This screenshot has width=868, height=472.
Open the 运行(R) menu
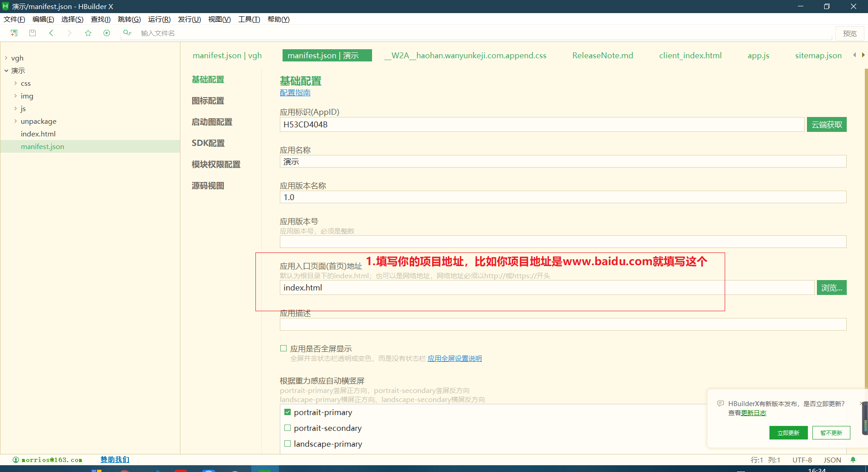(x=159, y=19)
